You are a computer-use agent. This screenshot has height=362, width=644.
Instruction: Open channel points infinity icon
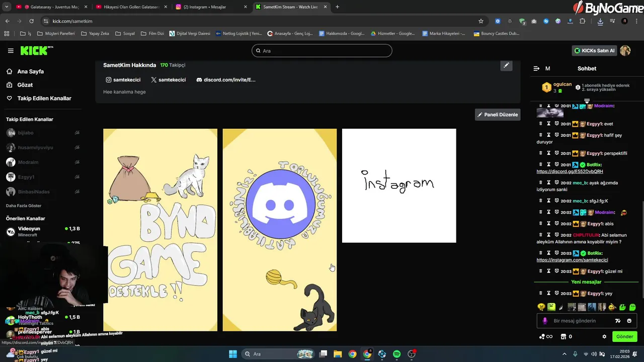[546, 336]
